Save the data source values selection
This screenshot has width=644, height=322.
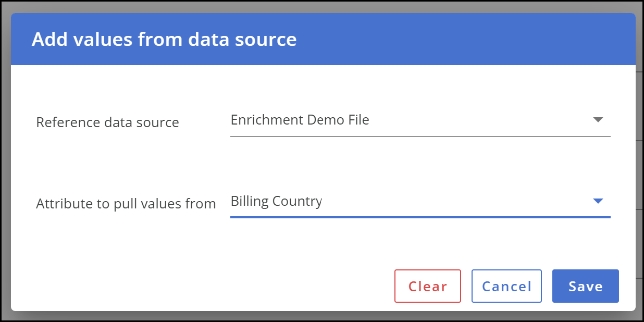pos(586,286)
